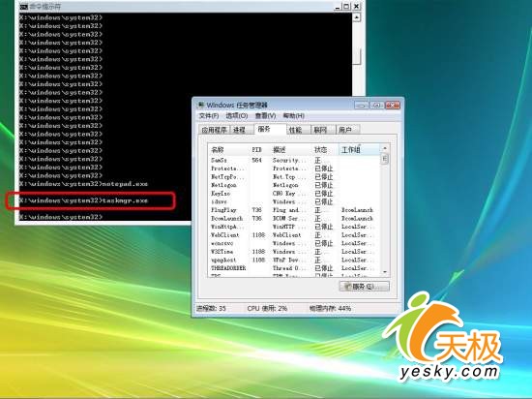Sort services by the PID column header
The width and height of the screenshot is (532, 399).
click(x=260, y=150)
